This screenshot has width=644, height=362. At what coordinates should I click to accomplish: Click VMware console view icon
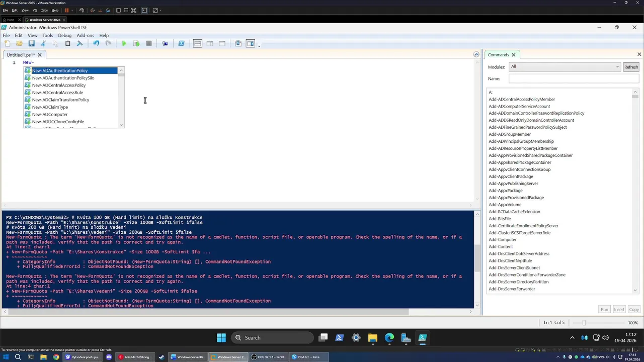coord(144,10)
